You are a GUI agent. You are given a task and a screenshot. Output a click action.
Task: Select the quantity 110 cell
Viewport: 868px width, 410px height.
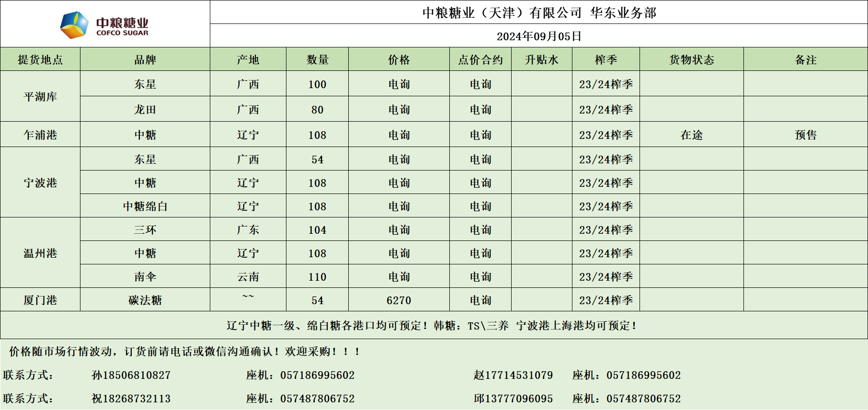pos(317,277)
